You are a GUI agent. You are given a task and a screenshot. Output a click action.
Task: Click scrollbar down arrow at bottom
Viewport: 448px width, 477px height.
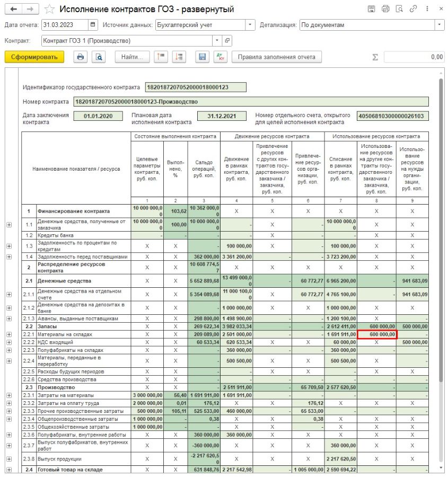tap(441, 467)
